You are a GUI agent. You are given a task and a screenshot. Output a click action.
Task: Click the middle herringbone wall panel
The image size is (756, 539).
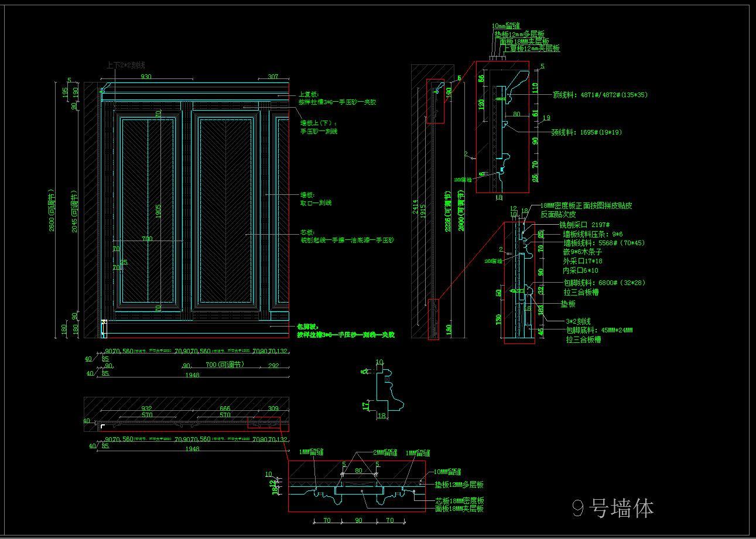[225, 212]
